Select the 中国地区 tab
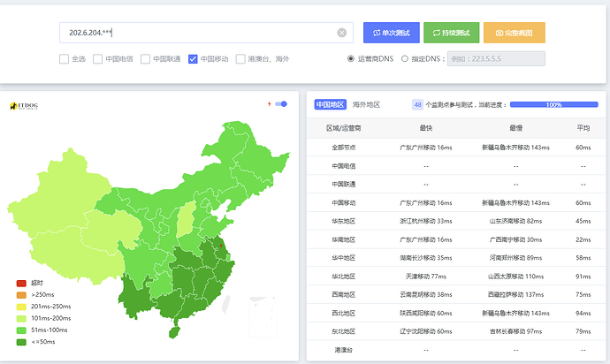610x364 pixels. click(330, 104)
